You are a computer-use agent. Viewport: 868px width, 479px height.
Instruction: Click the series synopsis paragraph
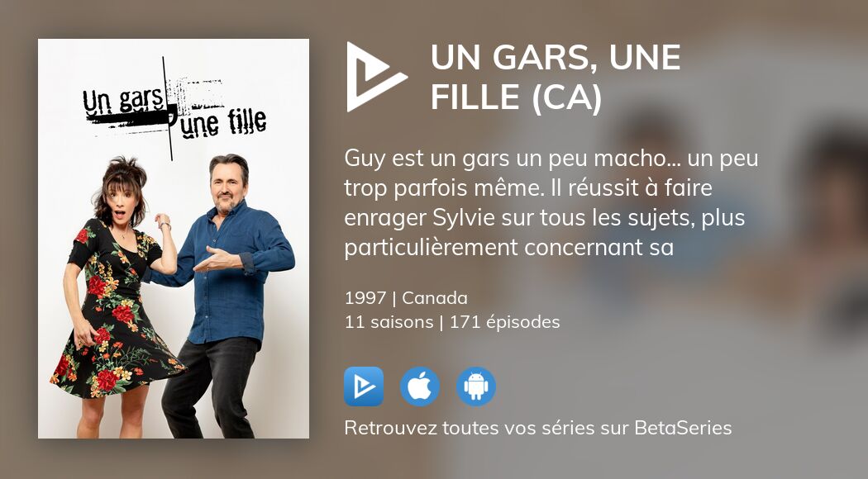click(551, 202)
